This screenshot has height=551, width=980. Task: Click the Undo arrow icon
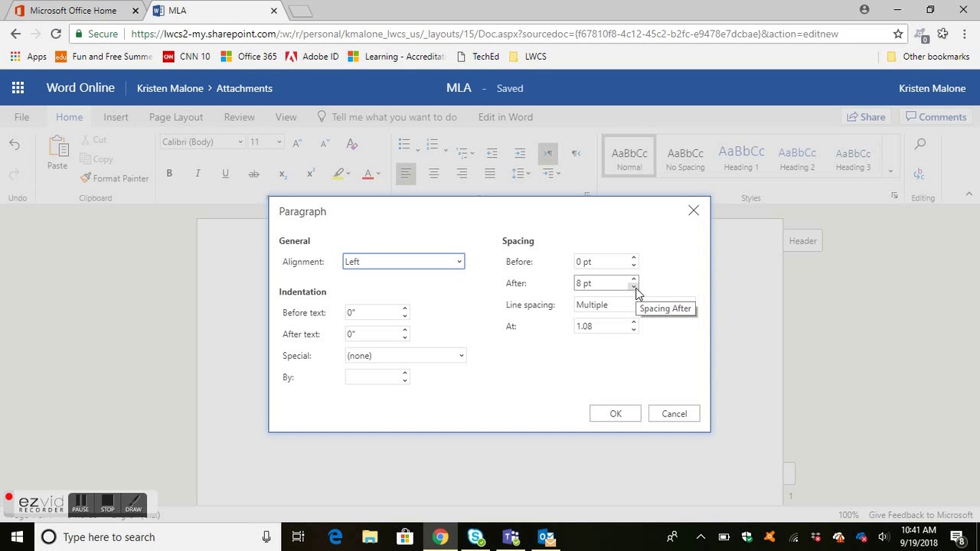coord(15,144)
